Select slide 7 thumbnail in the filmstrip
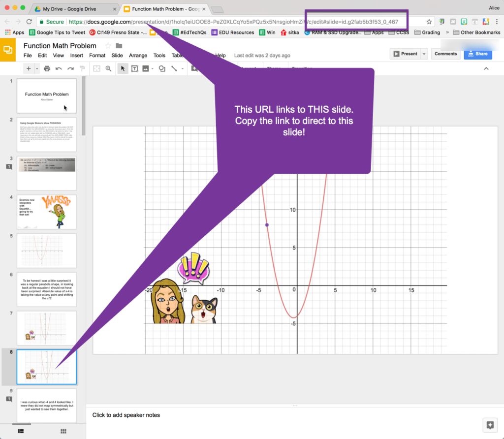 pyautogui.click(x=47, y=328)
